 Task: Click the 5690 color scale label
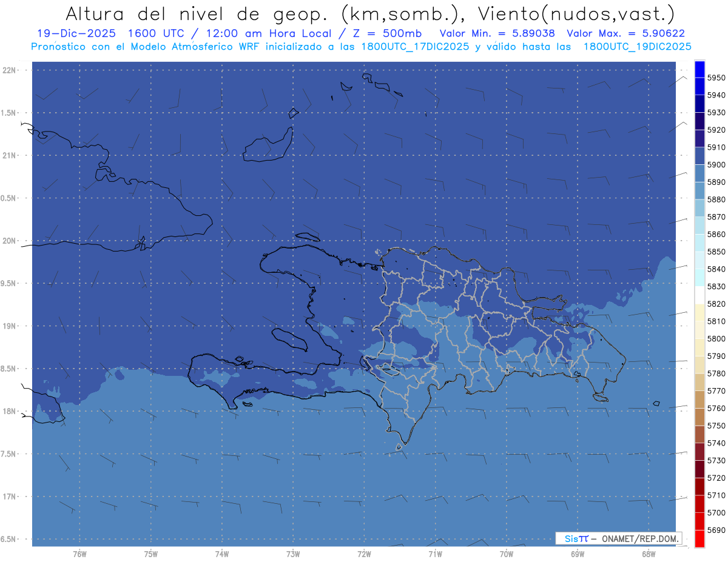(x=716, y=530)
